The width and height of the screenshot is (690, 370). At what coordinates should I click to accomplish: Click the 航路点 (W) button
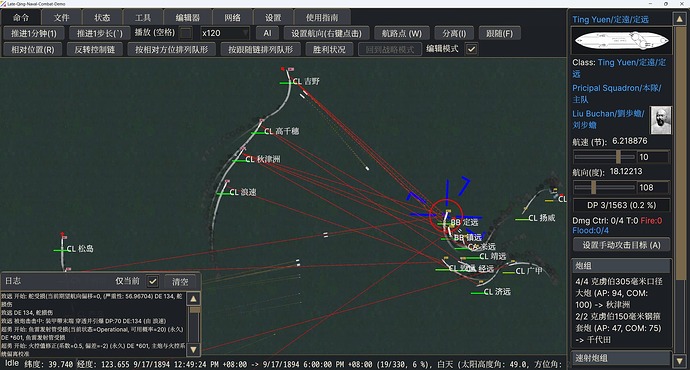[402, 33]
